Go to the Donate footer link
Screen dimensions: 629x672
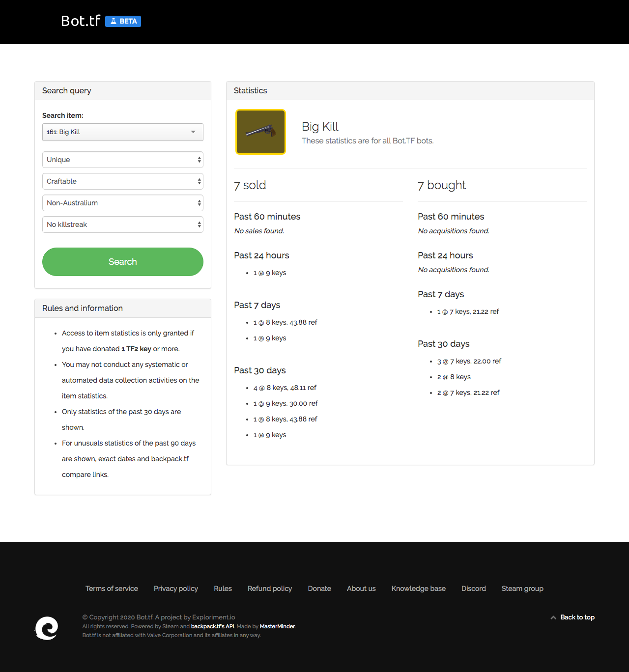(319, 588)
